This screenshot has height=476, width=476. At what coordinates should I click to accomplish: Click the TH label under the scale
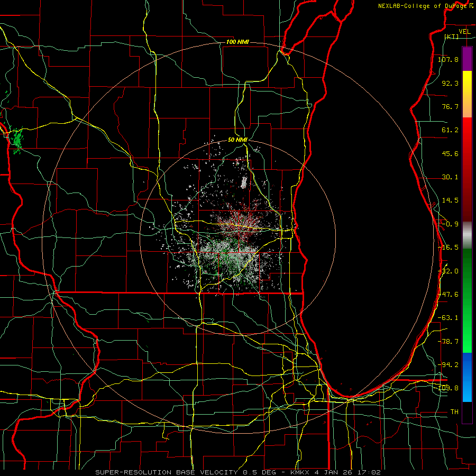click(x=454, y=412)
